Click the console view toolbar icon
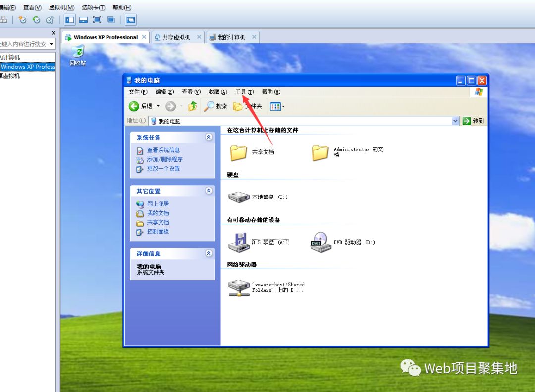Screen dimensions: 535x392 [x=131, y=20]
